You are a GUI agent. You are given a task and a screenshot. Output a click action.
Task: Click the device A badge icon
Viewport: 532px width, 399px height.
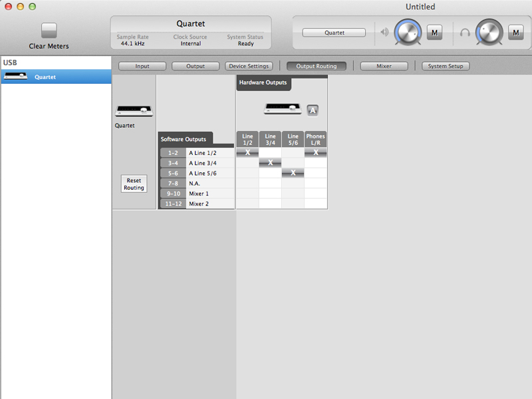click(313, 110)
